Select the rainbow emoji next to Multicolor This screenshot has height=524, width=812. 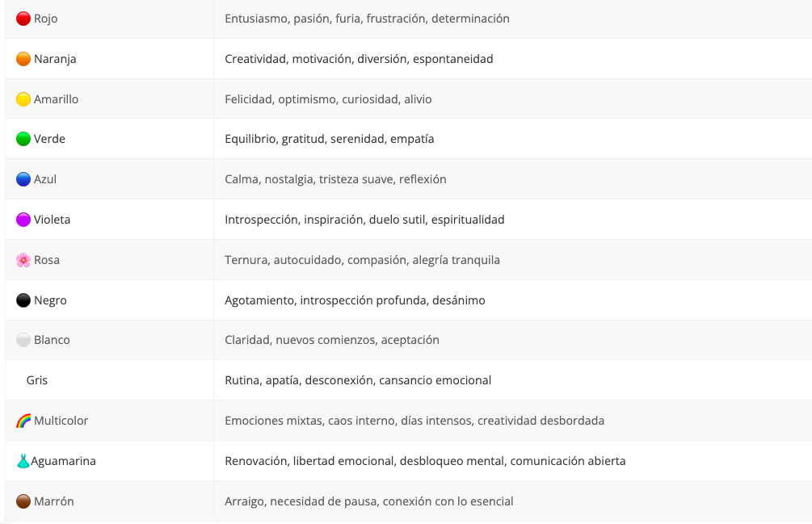23,421
